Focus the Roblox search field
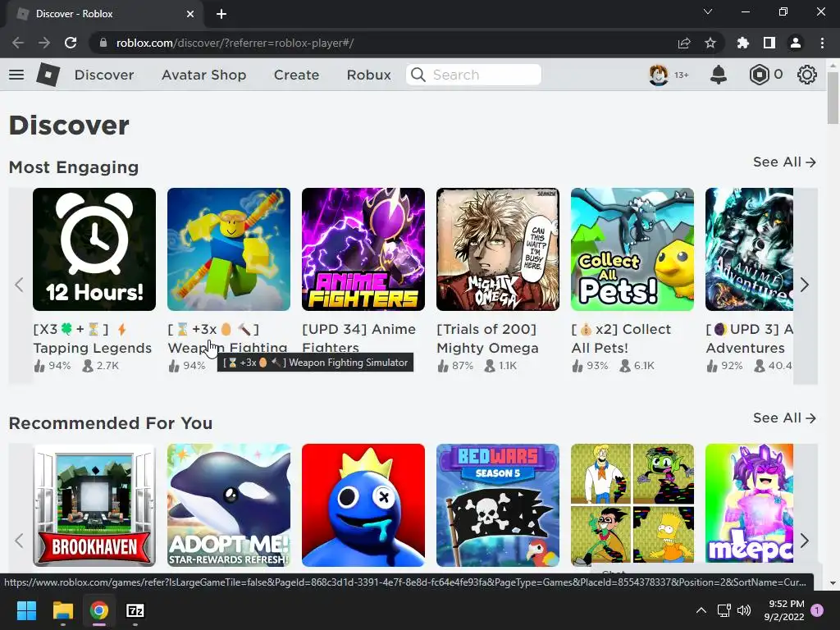840x630 pixels. point(473,75)
